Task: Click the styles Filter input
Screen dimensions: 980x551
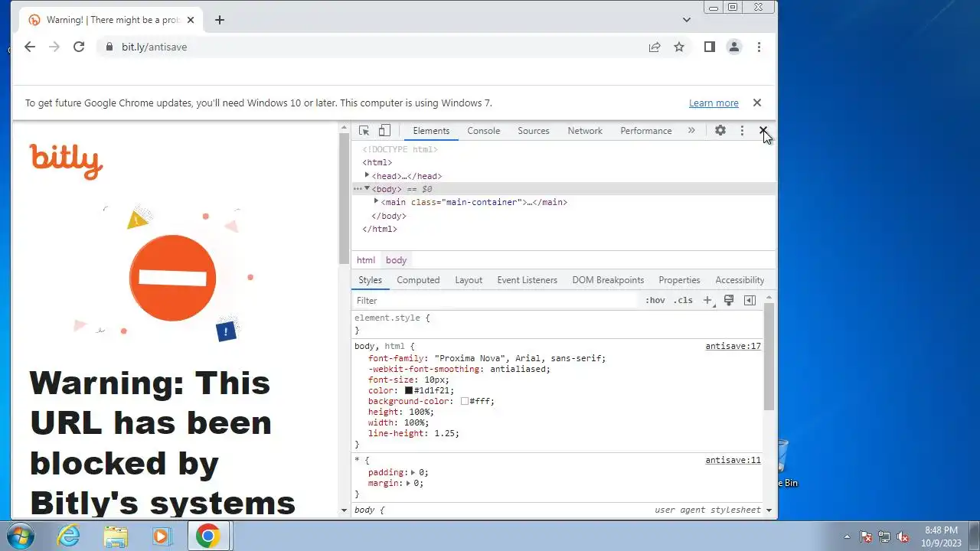Action: (496, 301)
